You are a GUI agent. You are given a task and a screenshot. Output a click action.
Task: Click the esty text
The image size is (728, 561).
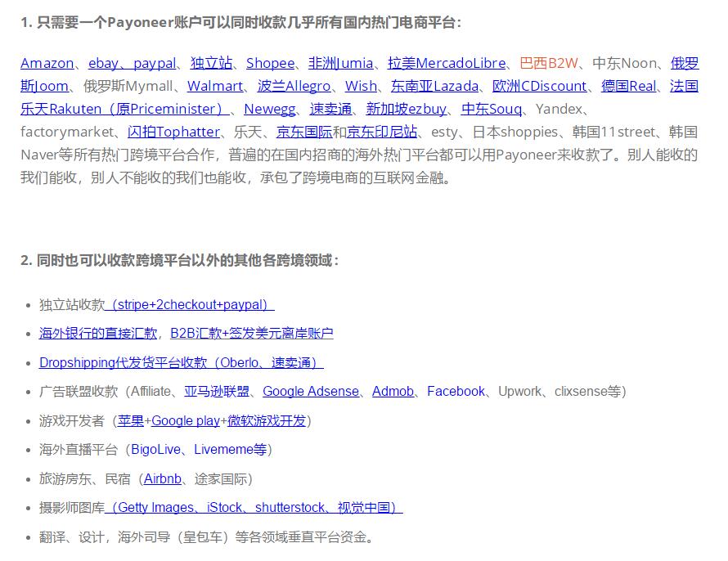pos(445,132)
